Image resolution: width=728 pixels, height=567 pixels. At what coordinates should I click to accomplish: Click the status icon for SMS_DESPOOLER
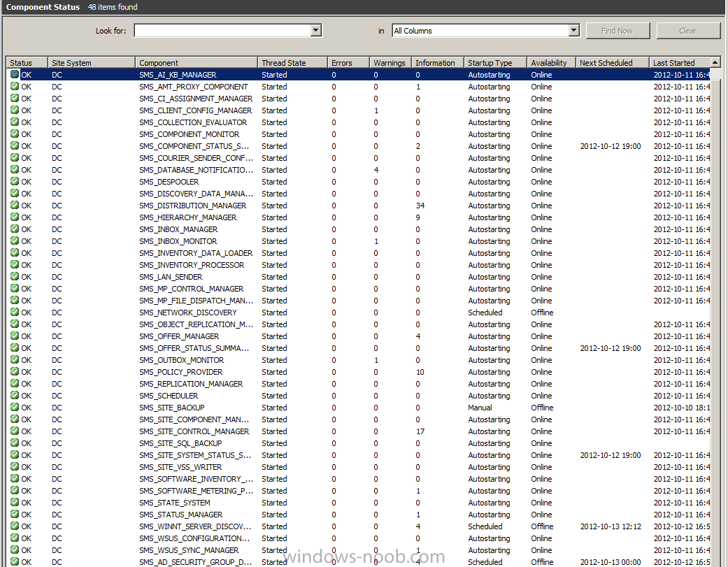[x=15, y=181]
